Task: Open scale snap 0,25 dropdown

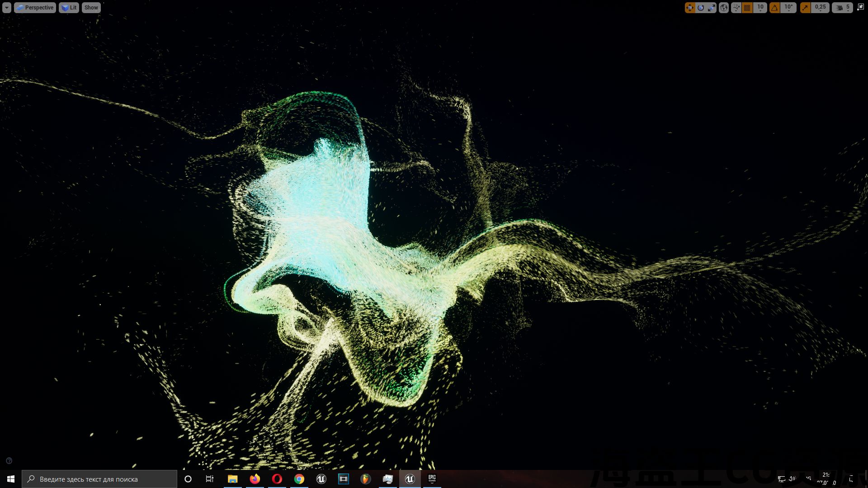Action: coord(821,8)
